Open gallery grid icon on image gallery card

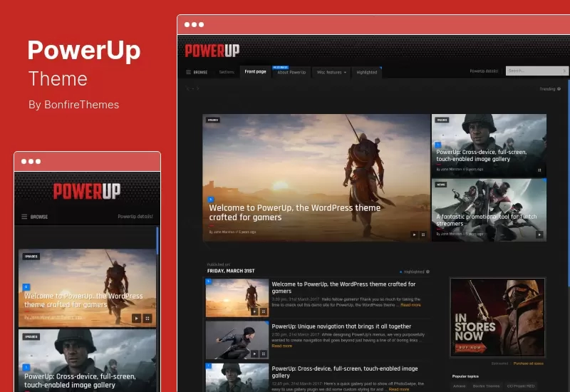coord(539,170)
